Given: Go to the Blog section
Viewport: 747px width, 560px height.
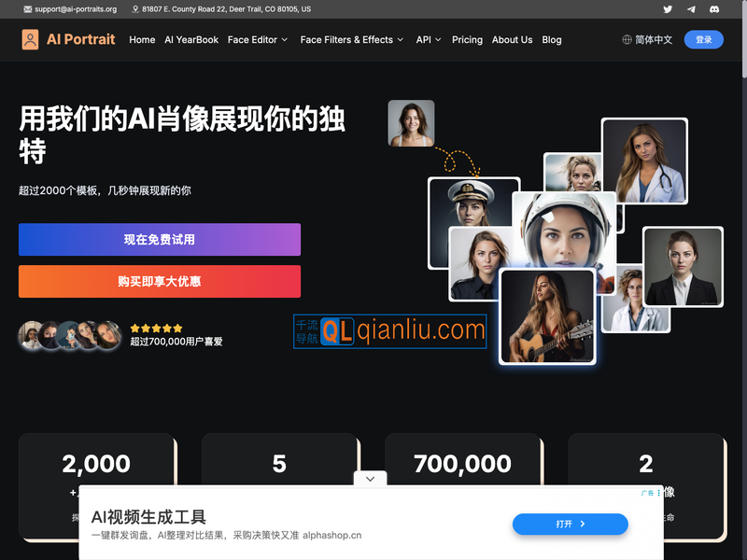Looking at the screenshot, I should [552, 40].
